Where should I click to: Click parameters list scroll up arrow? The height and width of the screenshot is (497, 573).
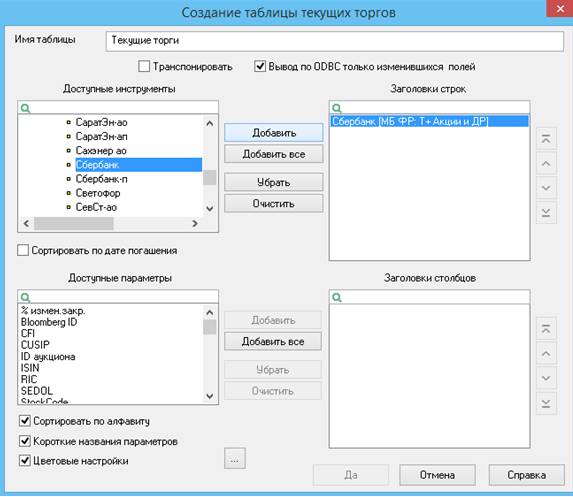(x=210, y=312)
